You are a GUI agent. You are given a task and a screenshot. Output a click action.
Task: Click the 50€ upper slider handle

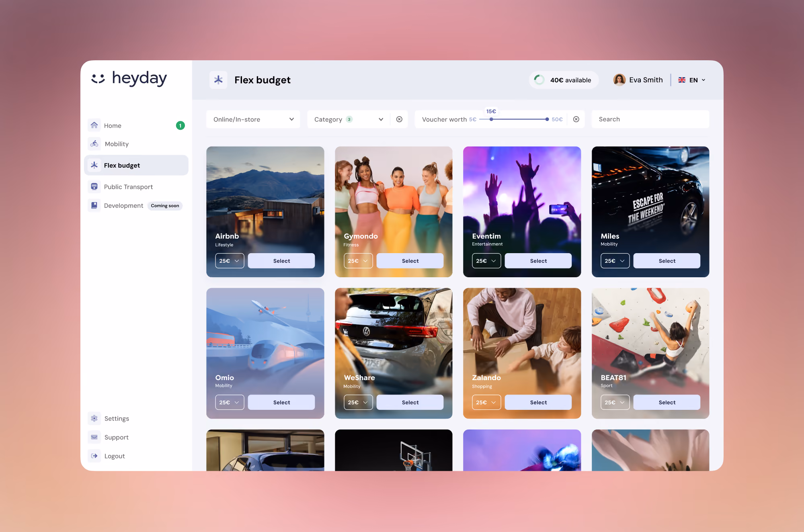tap(547, 119)
